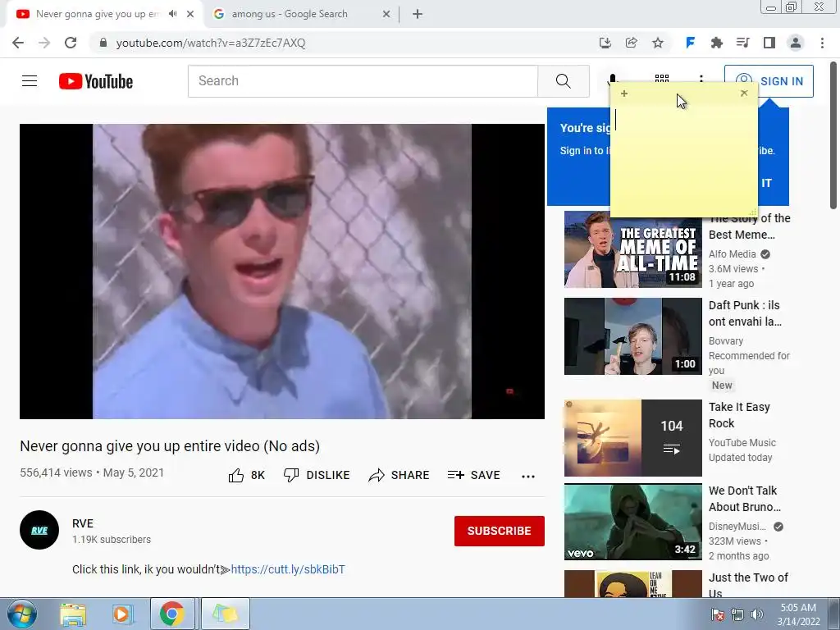This screenshot has height=630, width=840.
Task: Open the YouTube hamburger guide menu
Action: [30, 81]
